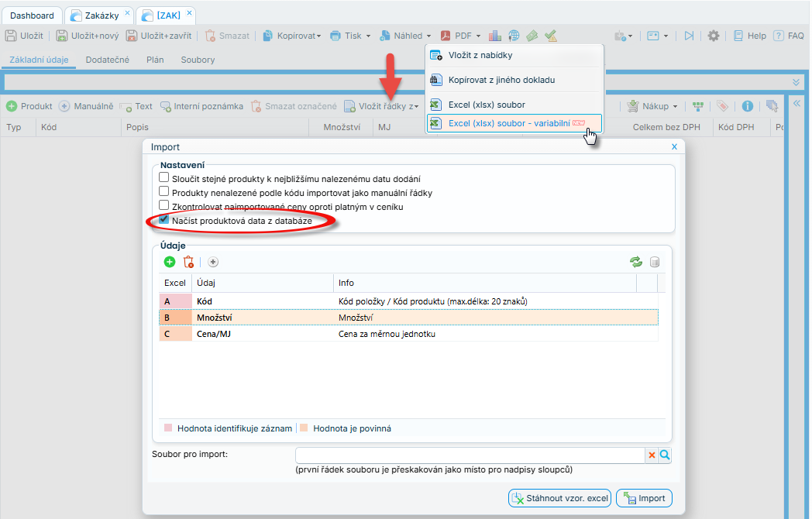This screenshot has height=519, width=812.
Task: Switch to the Dashboard tab
Action: (x=32, y=15)
